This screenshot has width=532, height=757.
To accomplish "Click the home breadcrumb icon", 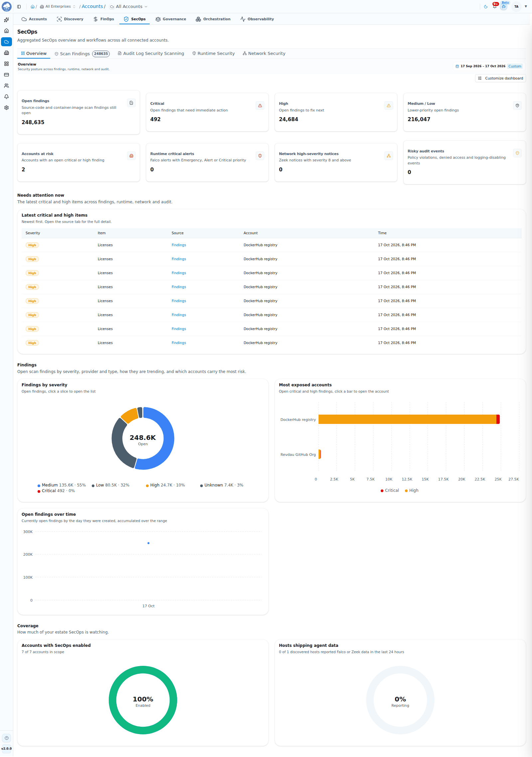I will [x=33, y=7].
